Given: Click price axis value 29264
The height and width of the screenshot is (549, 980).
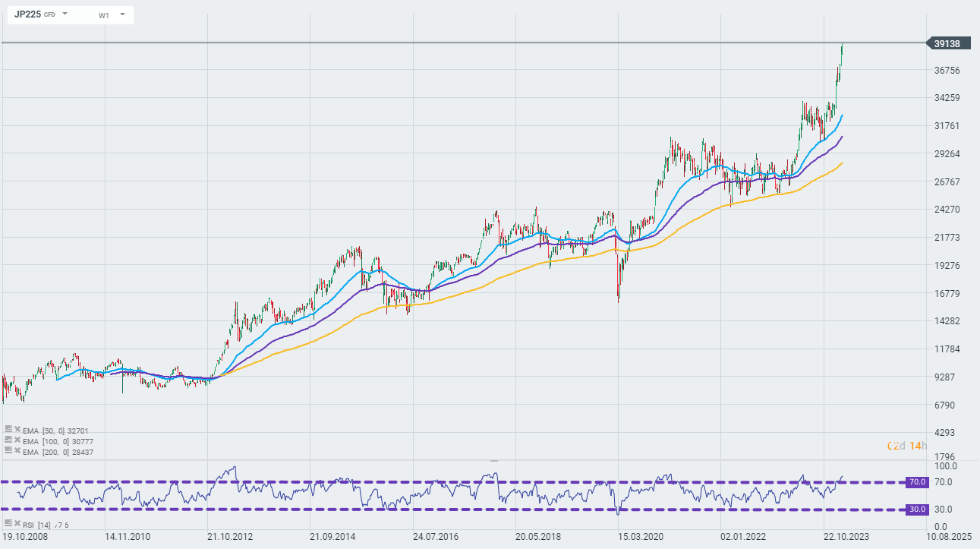Looking at the screenshot, I should [946, 154].
